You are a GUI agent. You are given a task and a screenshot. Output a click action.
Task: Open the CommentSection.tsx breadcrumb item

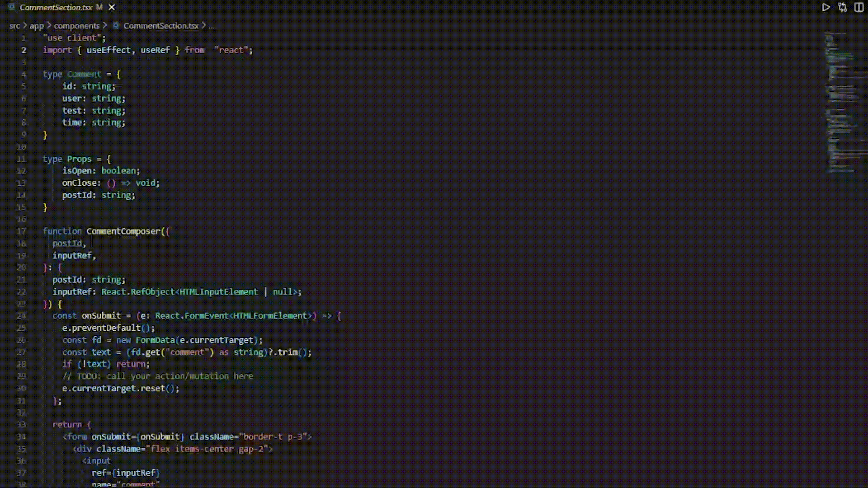[x=160, y=26]
